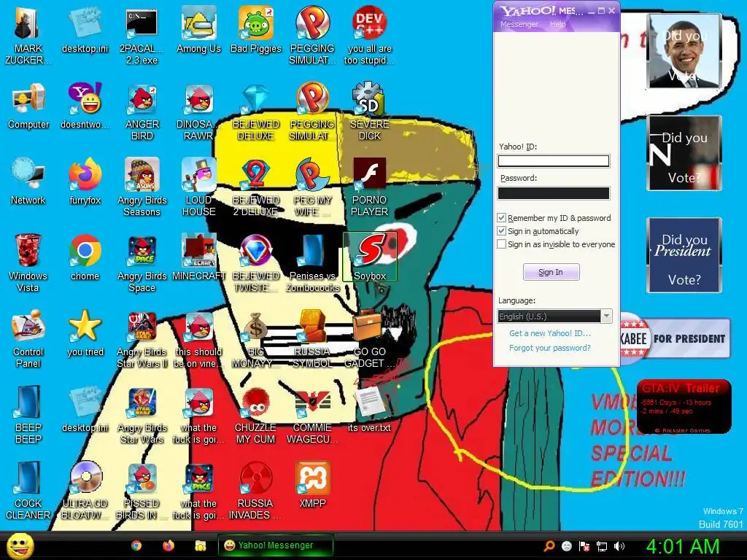The height and width of the screenshot is (560, 747).
Task: Open the Soybox icon
Action: coord(370,257)
